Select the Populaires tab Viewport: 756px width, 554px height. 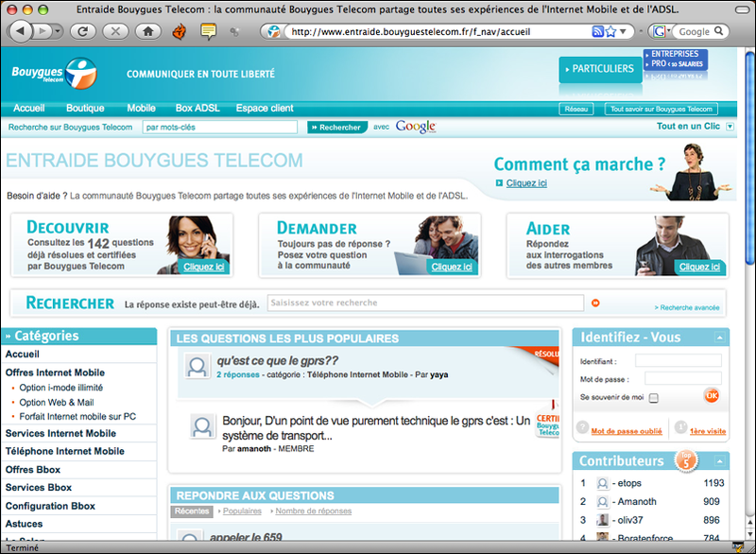(x=242, y=511)
